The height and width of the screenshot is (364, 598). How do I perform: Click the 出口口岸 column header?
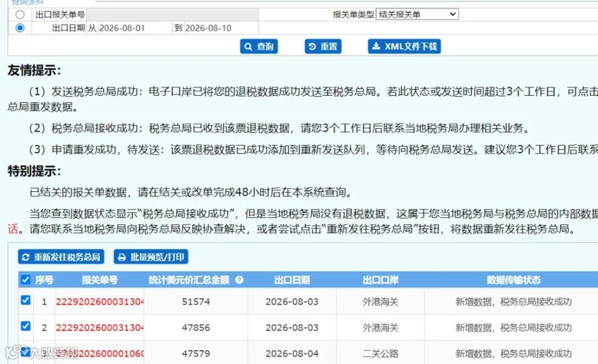(380, 280)
